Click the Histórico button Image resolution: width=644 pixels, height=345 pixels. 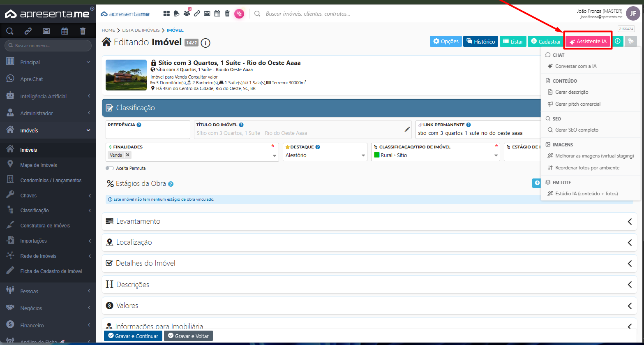480,41
